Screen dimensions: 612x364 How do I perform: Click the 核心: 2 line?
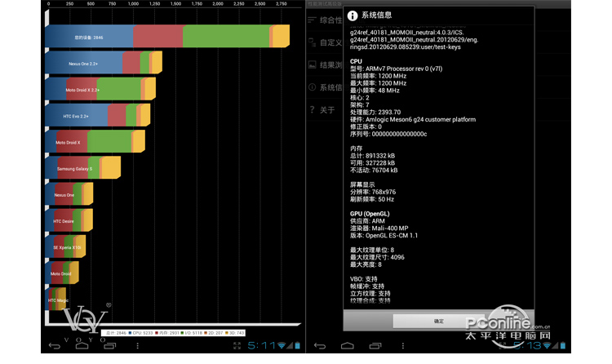(360, 98)
